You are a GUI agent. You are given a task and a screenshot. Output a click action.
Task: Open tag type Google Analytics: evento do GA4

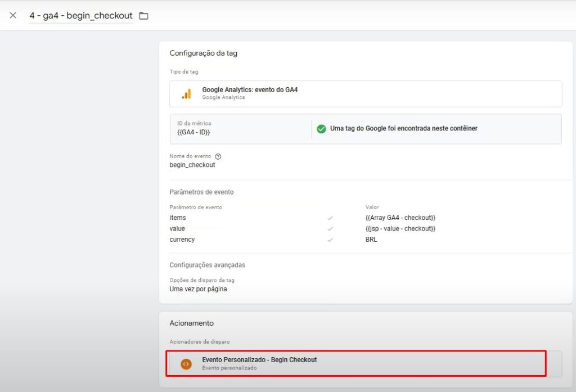(366, 94)
